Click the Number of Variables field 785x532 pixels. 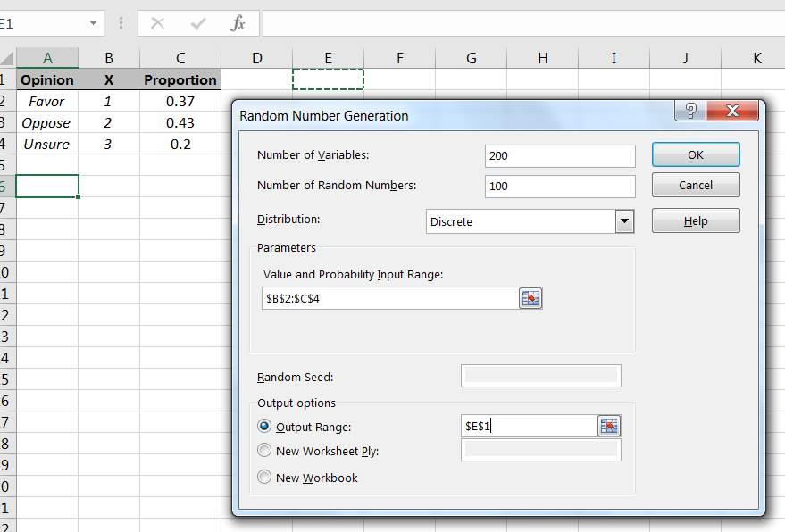[x=560, y=155]
